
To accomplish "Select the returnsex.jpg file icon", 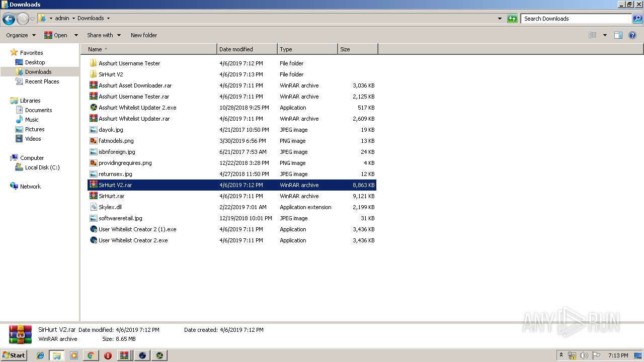I will pyautogui.click(x=93, y=174).
